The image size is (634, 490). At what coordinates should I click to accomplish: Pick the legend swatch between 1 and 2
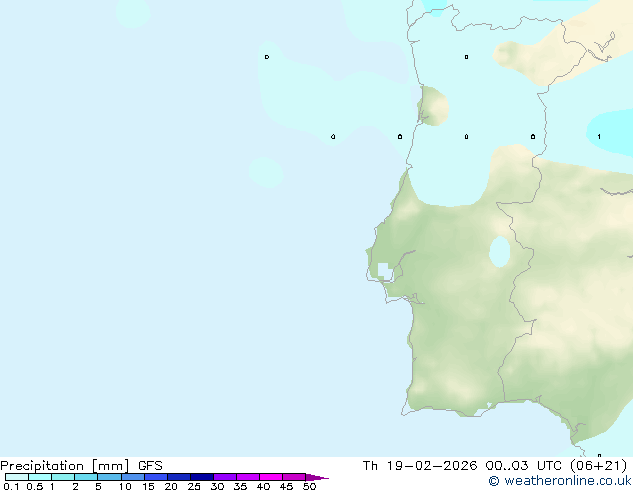click(x=63, y=477)
